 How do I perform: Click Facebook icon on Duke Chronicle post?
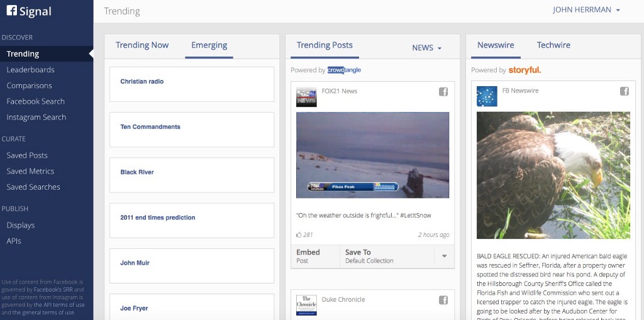pos(443,301)
